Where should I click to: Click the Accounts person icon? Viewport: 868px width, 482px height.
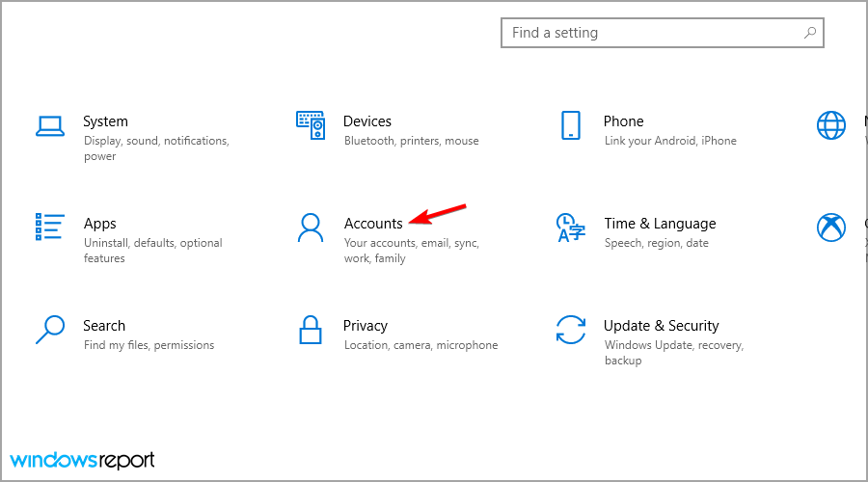pyautogui.click(x=311, y=228)
